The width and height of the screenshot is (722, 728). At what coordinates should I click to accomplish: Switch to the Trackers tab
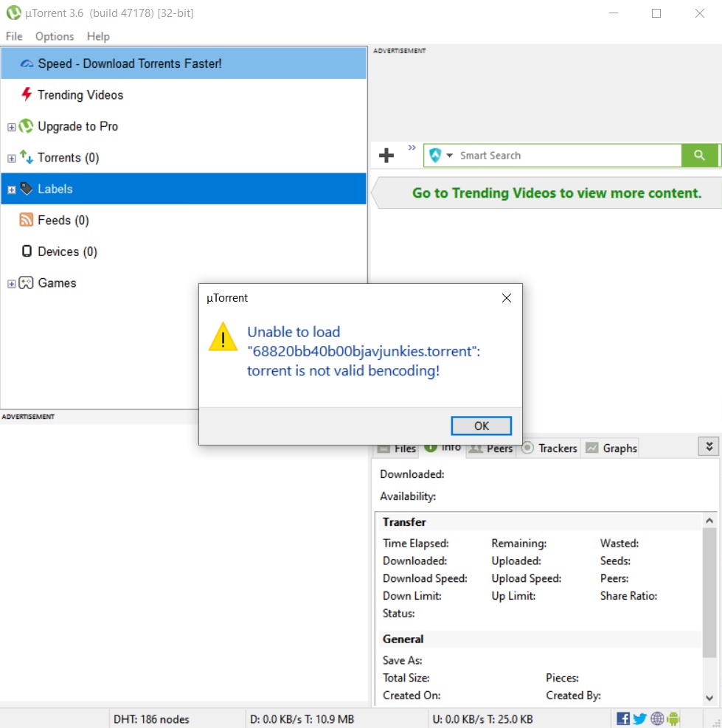549,448
